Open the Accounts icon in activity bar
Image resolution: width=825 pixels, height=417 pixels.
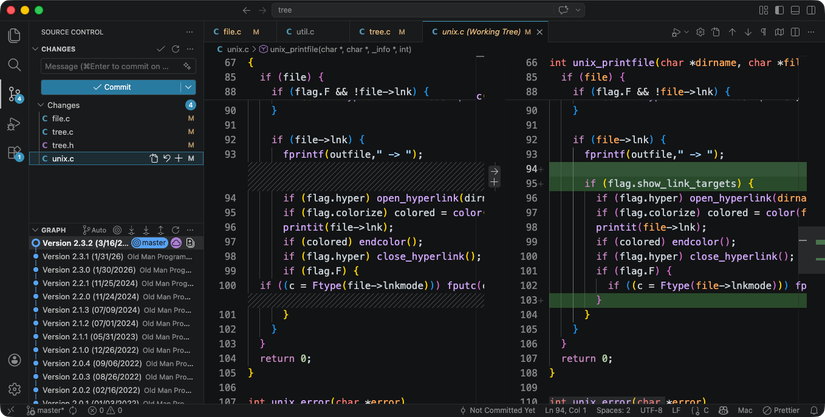14,360
